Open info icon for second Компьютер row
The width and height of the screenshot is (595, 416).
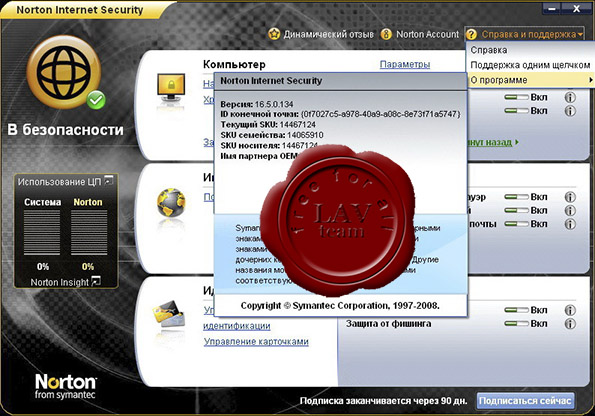click(x=570, y=111)
